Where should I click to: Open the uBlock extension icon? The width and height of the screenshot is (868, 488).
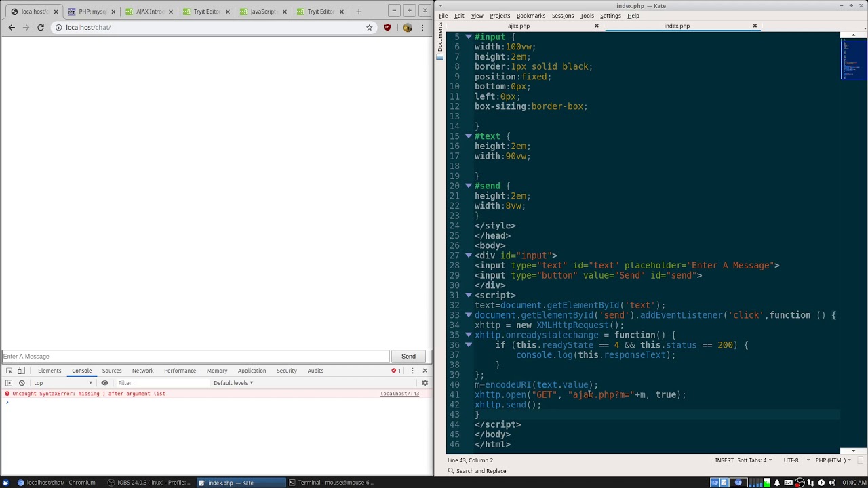[x=387, y=27]
